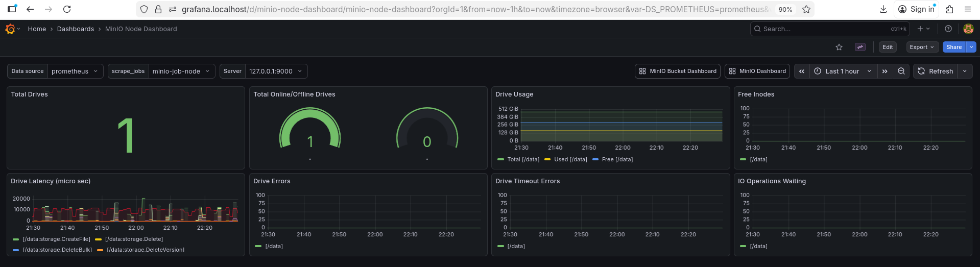Image resolution: width=980 pixels, height=267 pixels.
Task: Open the browser extensions icon
Action: 949,9
